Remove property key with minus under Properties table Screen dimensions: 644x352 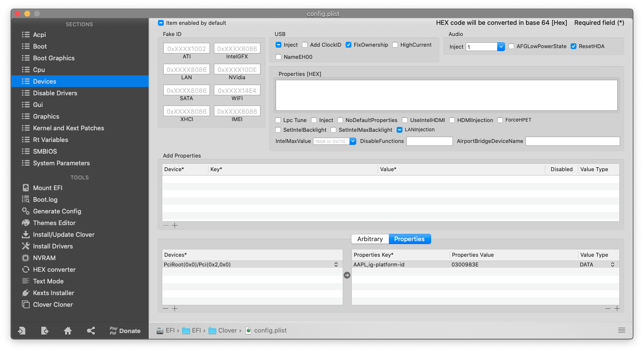608,308
